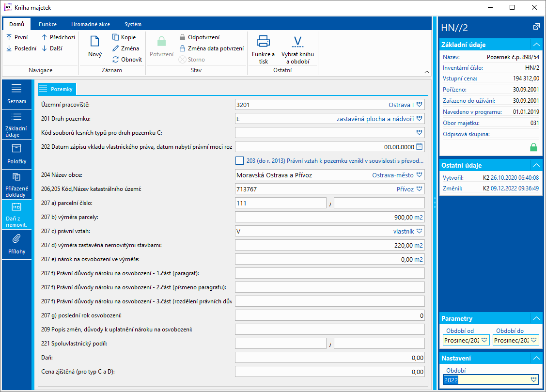Viewport: 546px width, 392px height.
Task: Click the Obnovit refresh button
Action: point(127,60)
